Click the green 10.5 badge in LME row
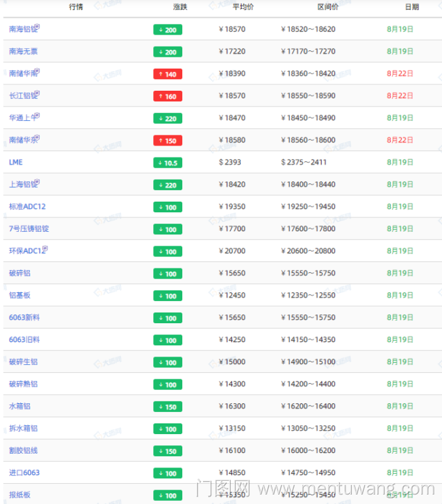The width and height of the screenshot is (442, 504). click(x=167, y=163)
